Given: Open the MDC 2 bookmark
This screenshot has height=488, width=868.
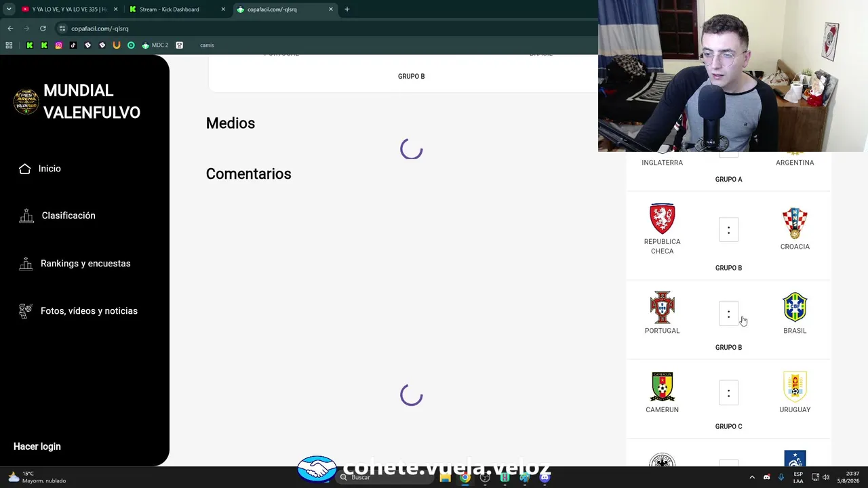Looking at the screenshot, I should pos(155,45).
